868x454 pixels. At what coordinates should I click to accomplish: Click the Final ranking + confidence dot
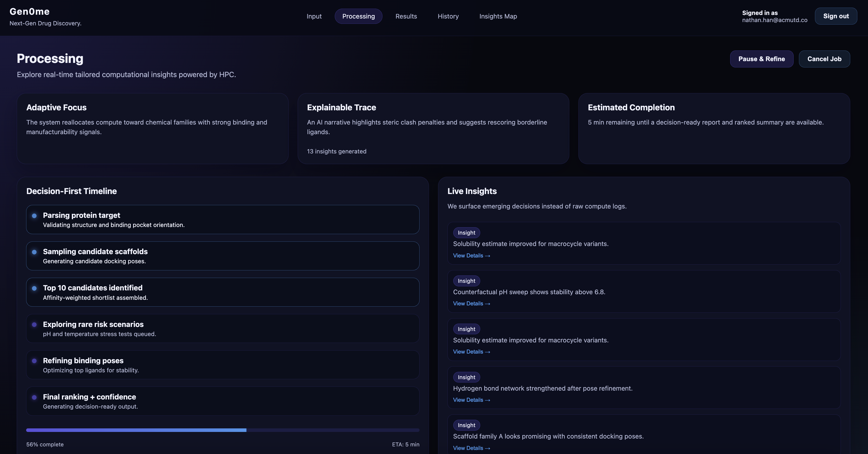[x=34, y=397]
